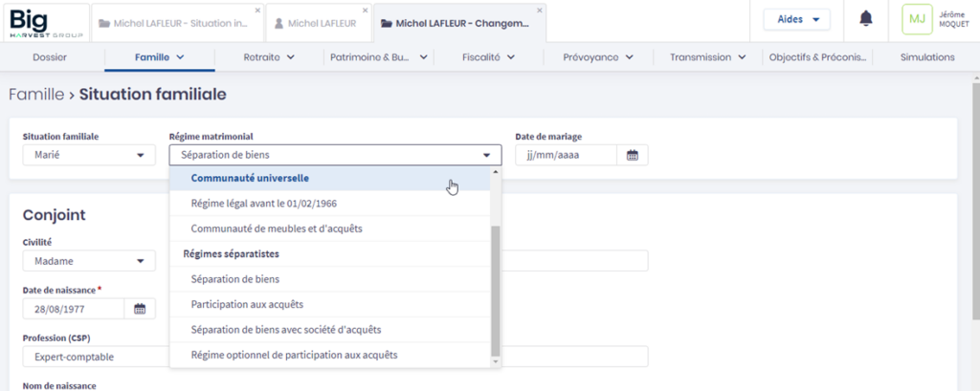Close the Michel LAFLEUR person tab

pyautogui.click(x=364, y=11)
